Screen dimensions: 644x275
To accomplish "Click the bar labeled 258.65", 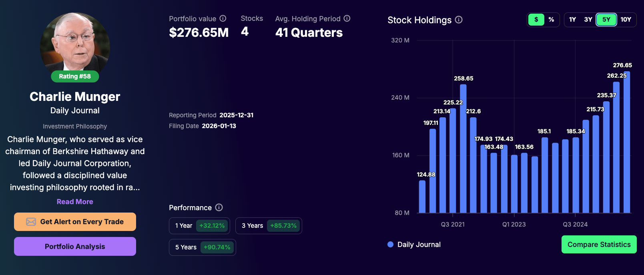I will [x=463, y=149].
